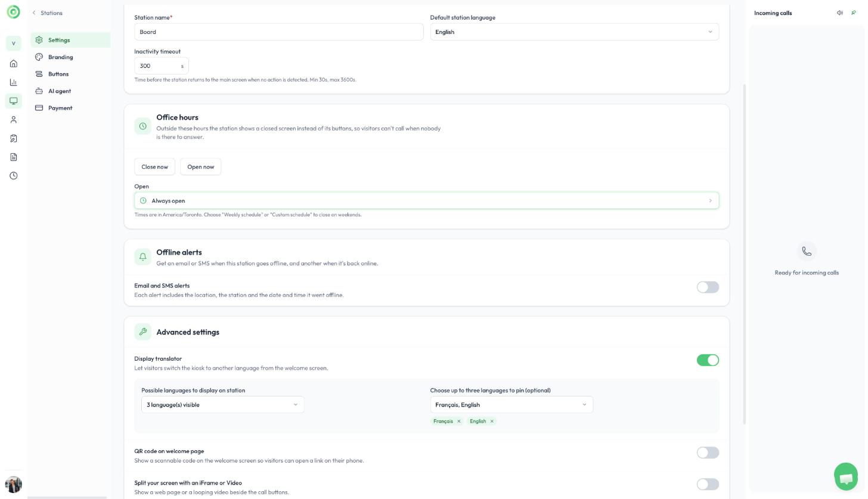868x499 pixels.
Task: Turn off the Display translator switch
Action: pyautogui.click(x=708, y=360)
